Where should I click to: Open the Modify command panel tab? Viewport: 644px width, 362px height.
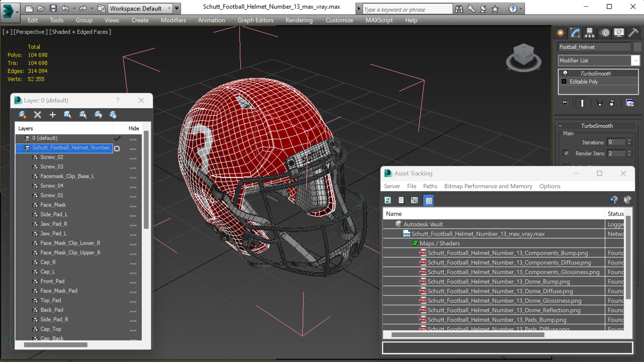coord(575,33)
